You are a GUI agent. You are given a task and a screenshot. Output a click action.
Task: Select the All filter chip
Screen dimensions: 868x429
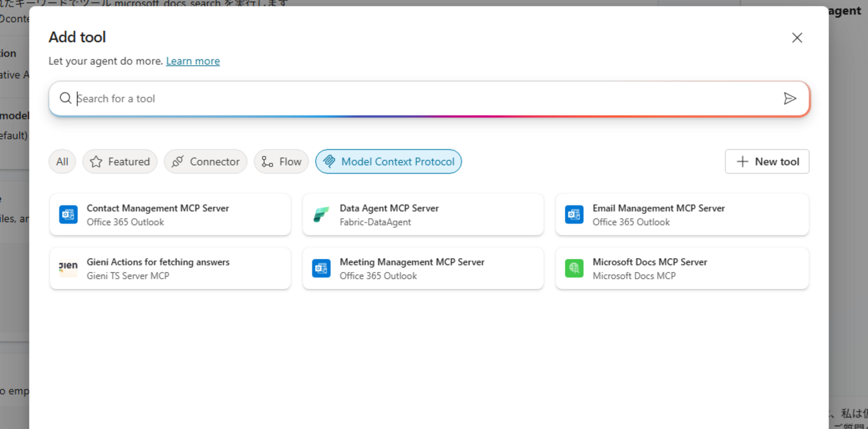62,161
